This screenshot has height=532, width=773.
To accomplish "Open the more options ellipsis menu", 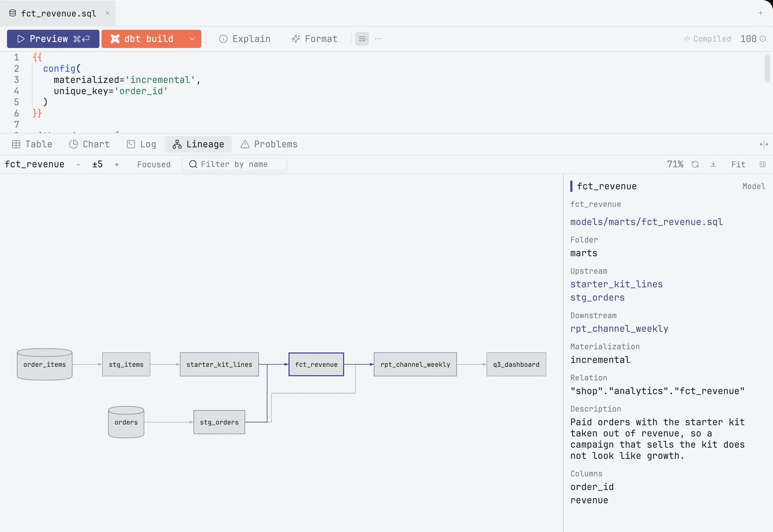I will (378, 39).
